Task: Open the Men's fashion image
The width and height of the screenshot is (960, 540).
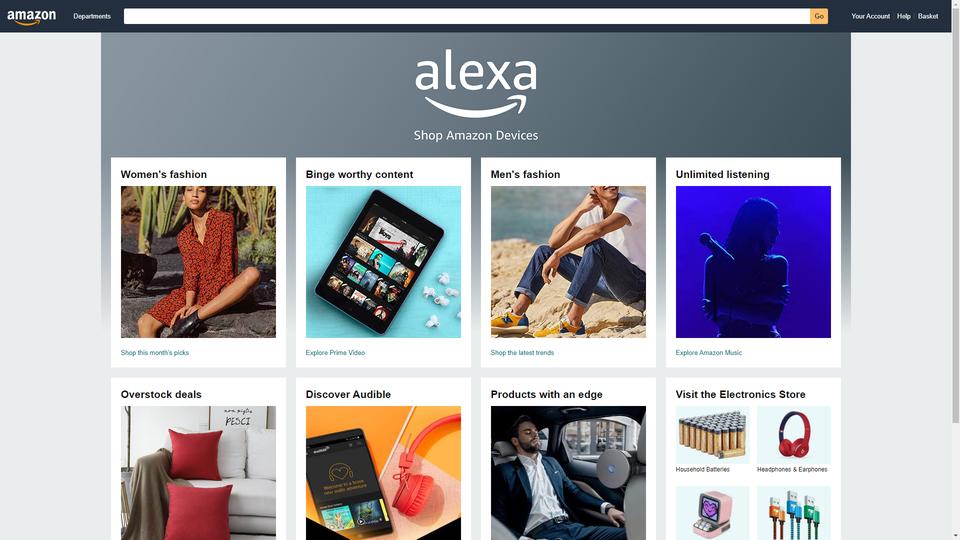Action: point(568,262)
